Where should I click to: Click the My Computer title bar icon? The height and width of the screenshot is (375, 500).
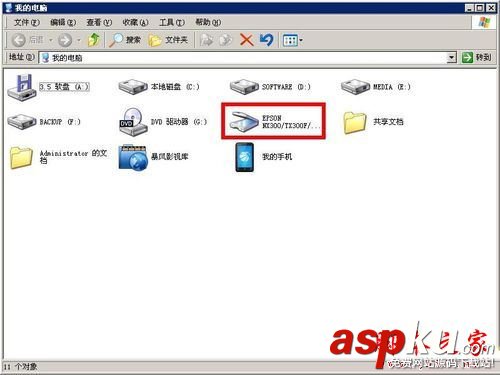9,8
